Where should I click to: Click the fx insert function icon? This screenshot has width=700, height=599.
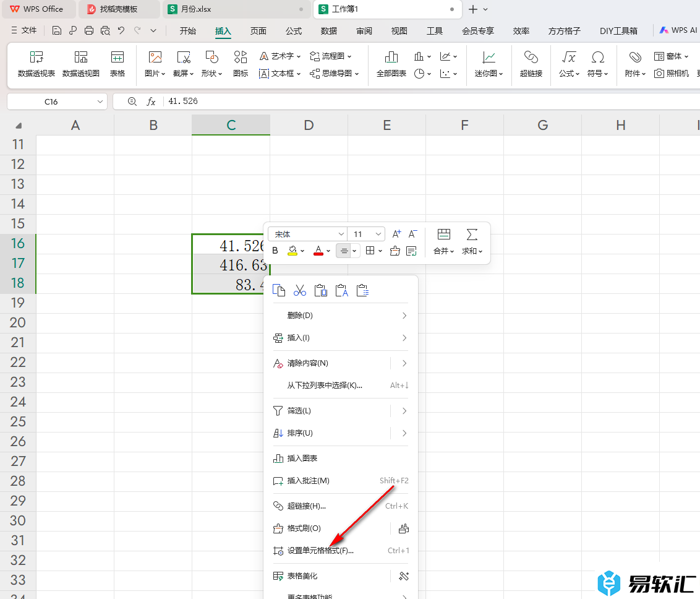152,101
